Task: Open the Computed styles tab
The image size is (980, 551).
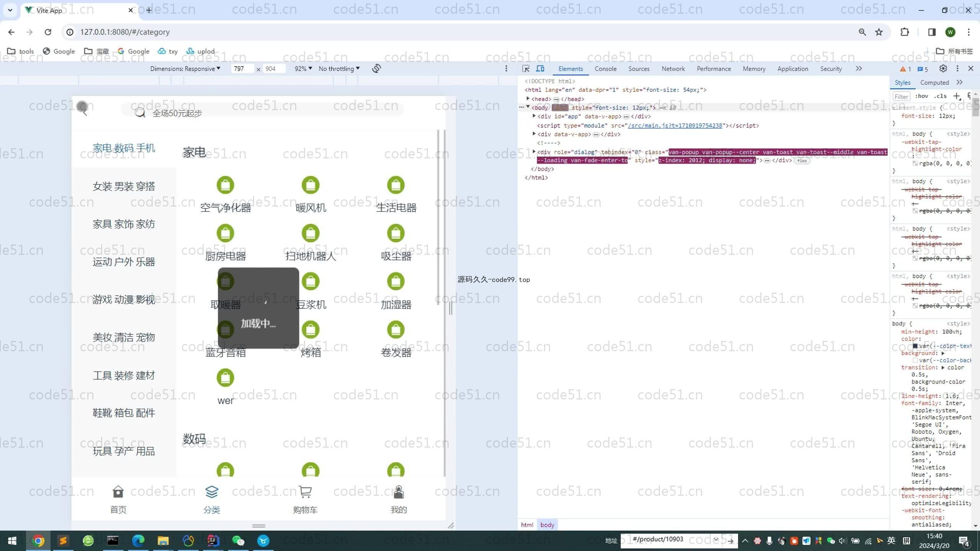Action: tap(934, 83)
